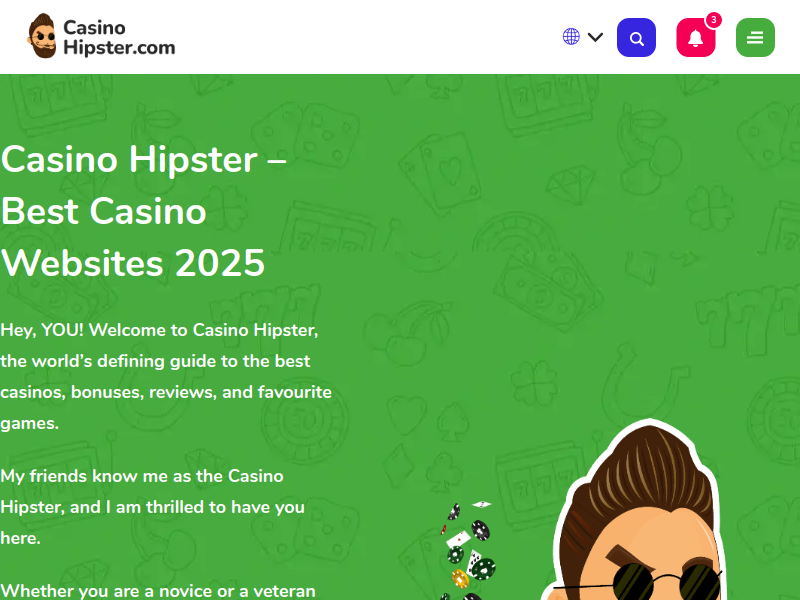Click the "Websites 2025" line of the title
Viewport: 800px width, 600px height.
click(133, 263)
